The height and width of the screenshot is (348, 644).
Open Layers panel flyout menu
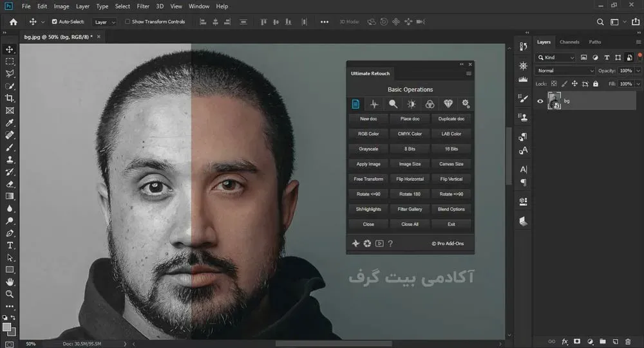click(x=638, y=42)
